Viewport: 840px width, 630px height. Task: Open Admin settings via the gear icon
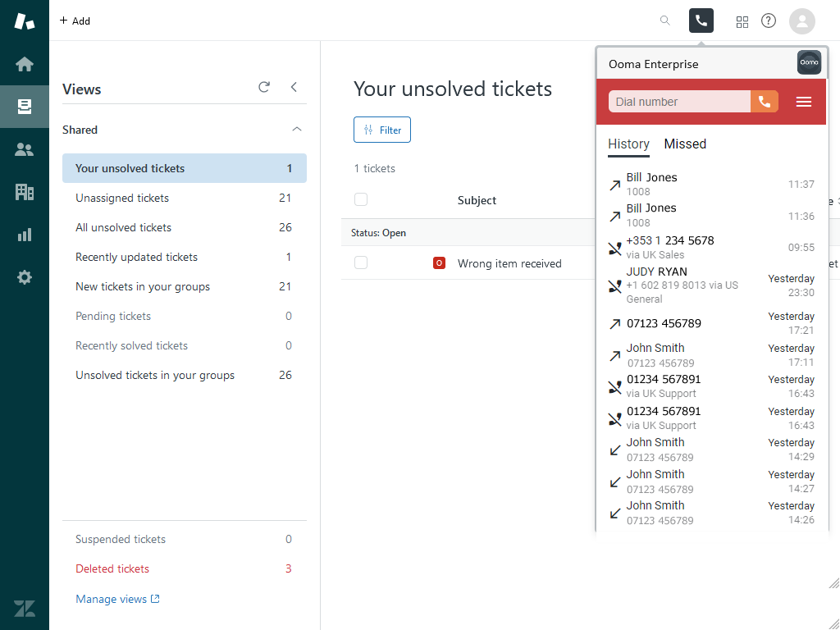coord(24,276)
